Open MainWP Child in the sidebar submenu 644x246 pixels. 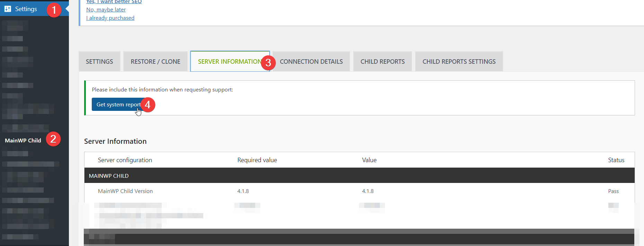click(x=23, y=140)
